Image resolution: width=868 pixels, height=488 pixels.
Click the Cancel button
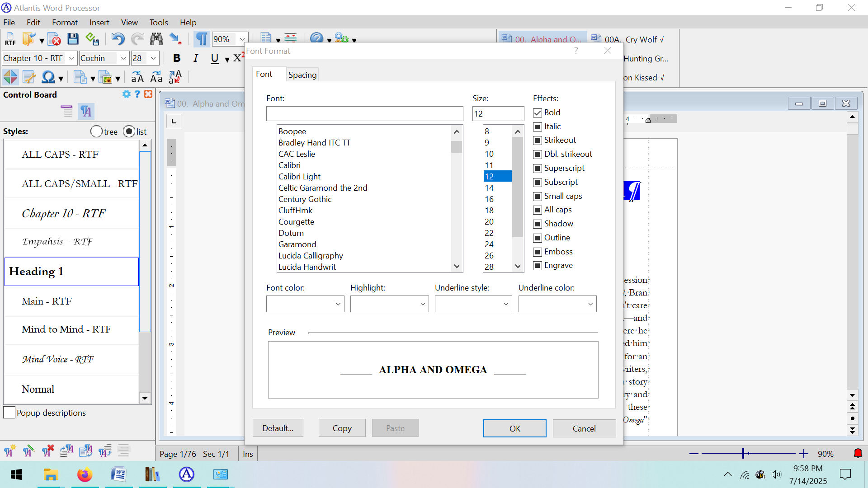584,428
